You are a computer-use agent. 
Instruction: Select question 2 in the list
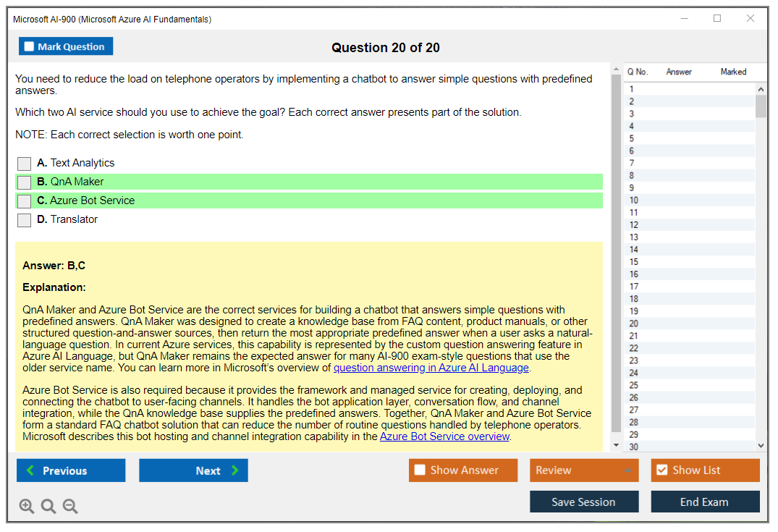click(690, 102)
